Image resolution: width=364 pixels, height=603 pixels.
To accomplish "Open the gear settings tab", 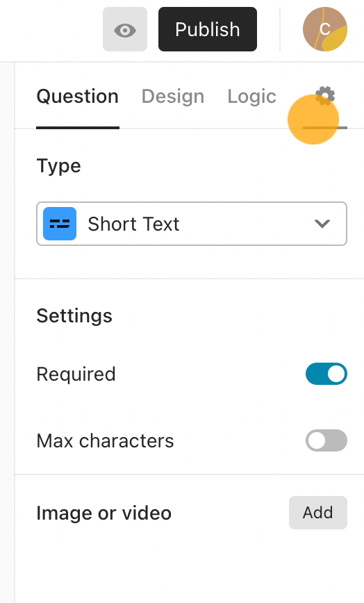I will pyautogui.click(x=325, y=96).
